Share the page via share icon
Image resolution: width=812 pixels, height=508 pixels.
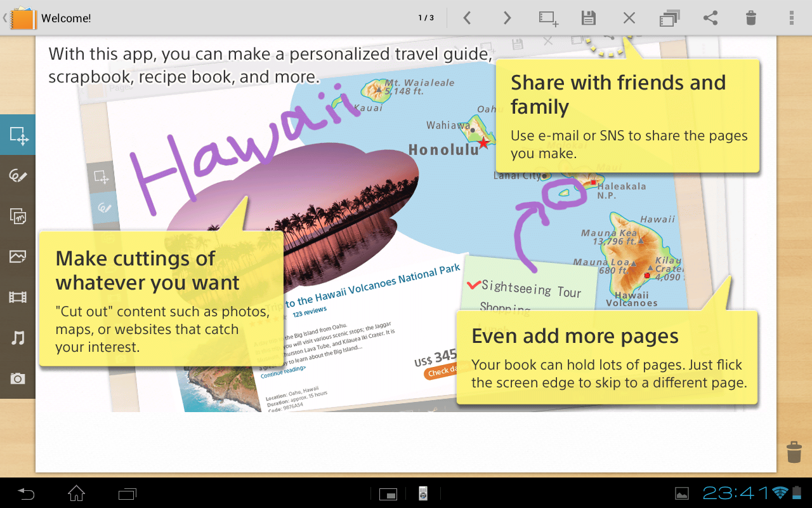pyautogui.click(x=710, y=18)
